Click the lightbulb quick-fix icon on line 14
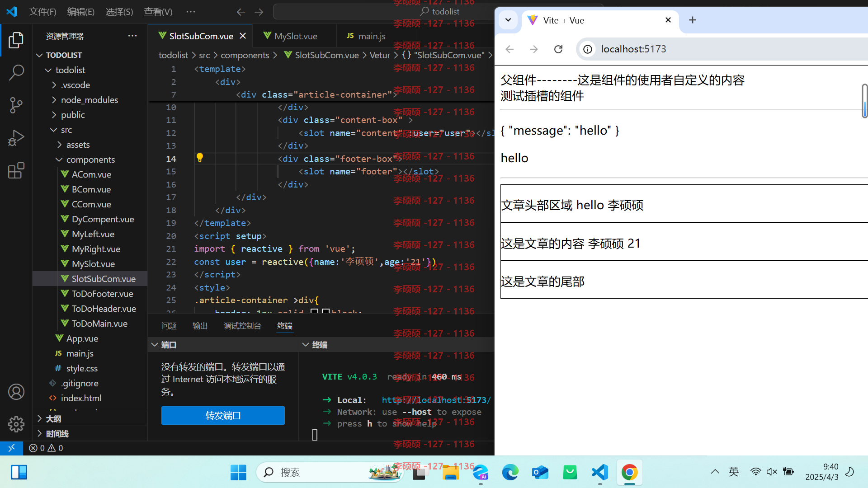The height and width of the screenshot is (488, 868). 200,158
